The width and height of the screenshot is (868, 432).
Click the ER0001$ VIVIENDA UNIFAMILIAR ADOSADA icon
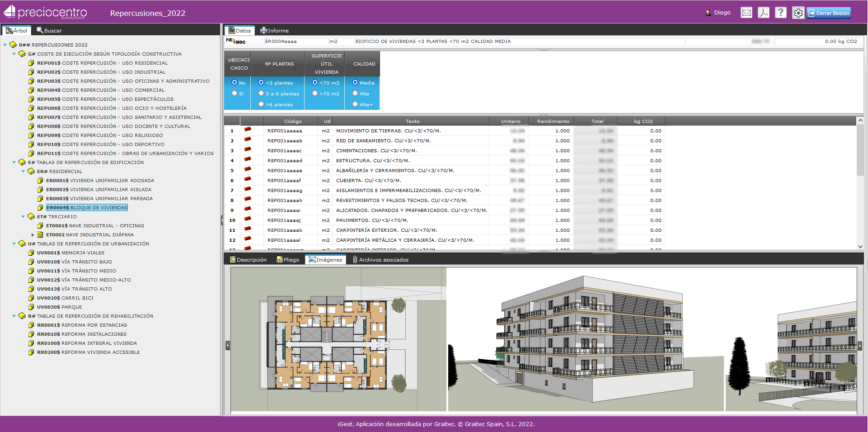tap(40, 180)
